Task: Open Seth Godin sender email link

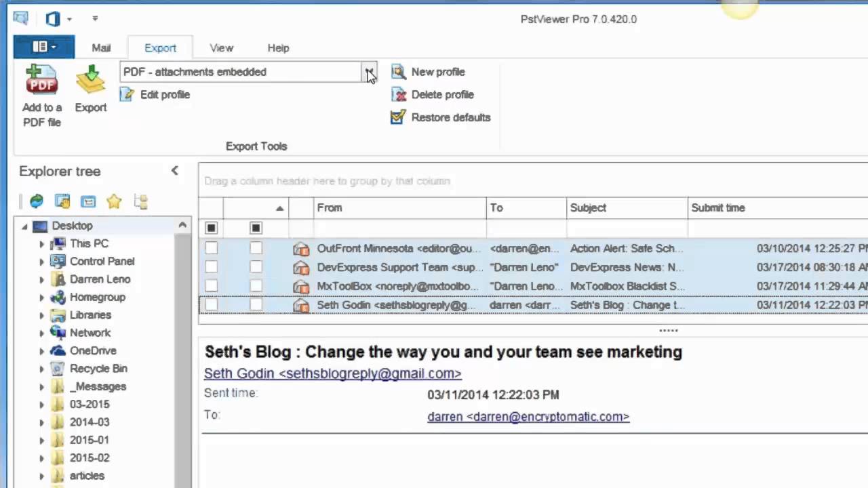Action: pyautogui.click(x=332, y=373)
